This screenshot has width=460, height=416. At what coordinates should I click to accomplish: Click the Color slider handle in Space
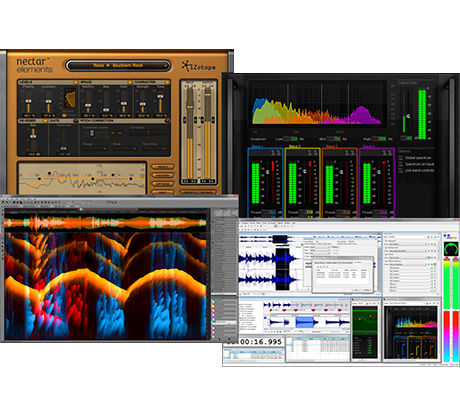tap(124, 103)
